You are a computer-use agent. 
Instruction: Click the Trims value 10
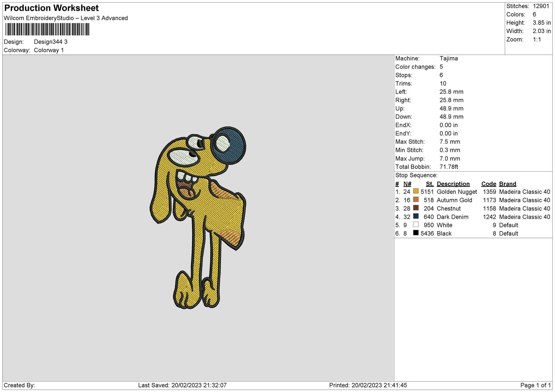tap(443, 83)
